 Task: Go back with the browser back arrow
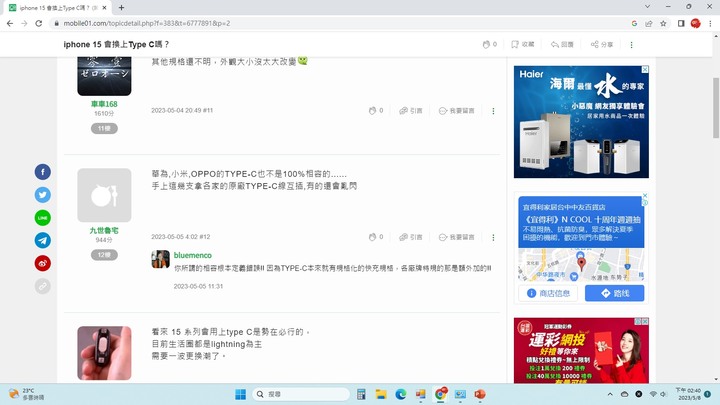click(x=10, y=23)
